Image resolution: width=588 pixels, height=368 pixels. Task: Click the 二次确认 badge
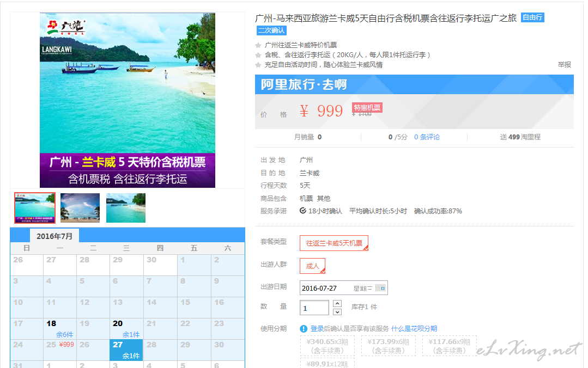click(271, 30)
